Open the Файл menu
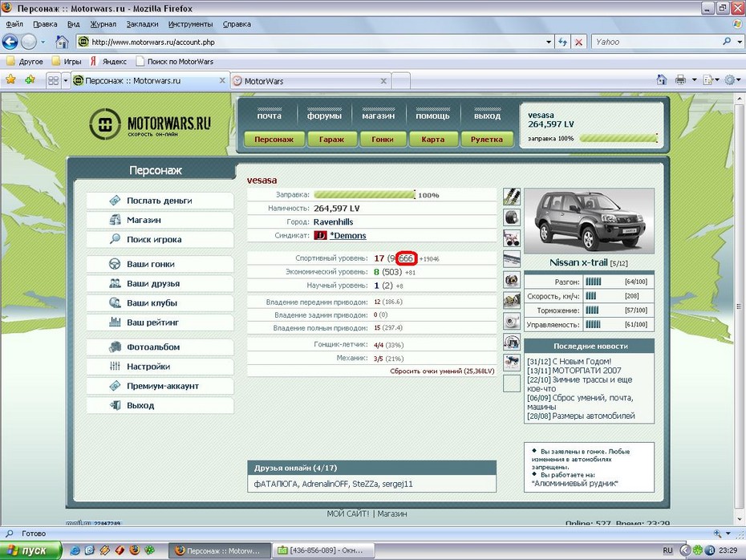The width and height of the screenshot is (746, 560). pyautogui.click(x=14, y=24)
